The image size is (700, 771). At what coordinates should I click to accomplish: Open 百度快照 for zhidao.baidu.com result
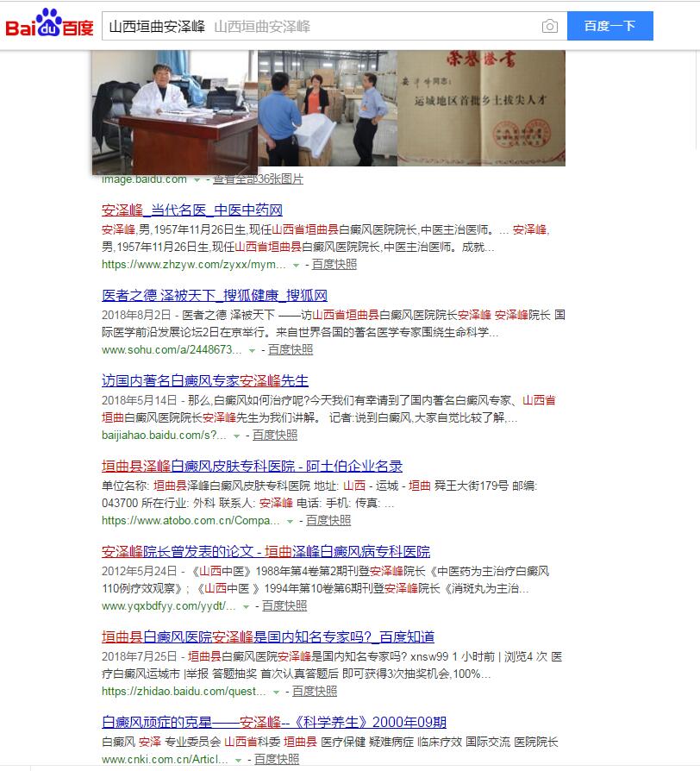315,692
